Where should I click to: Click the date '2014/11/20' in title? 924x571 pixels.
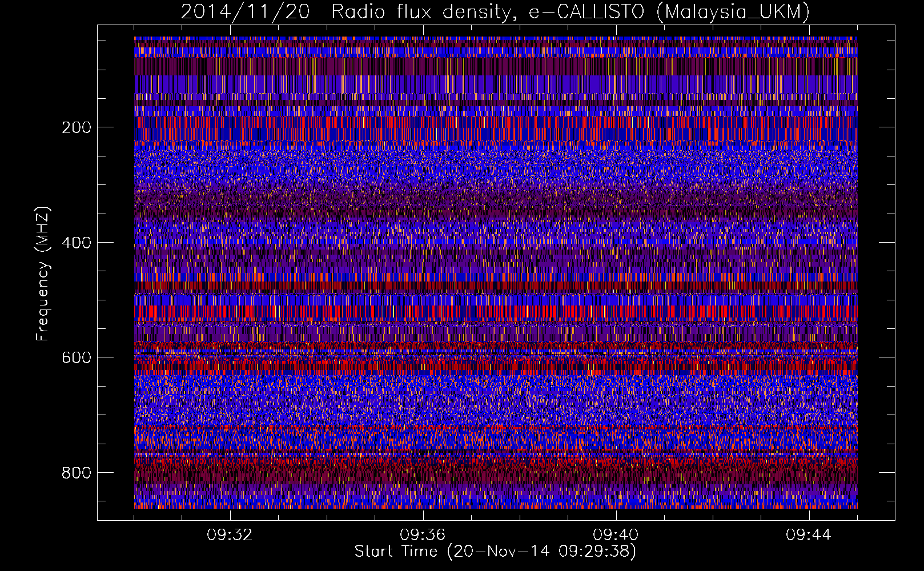(246, 11)
